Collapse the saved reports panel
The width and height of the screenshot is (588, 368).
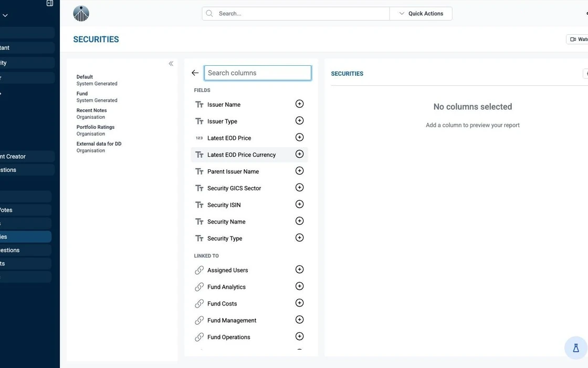171,64
